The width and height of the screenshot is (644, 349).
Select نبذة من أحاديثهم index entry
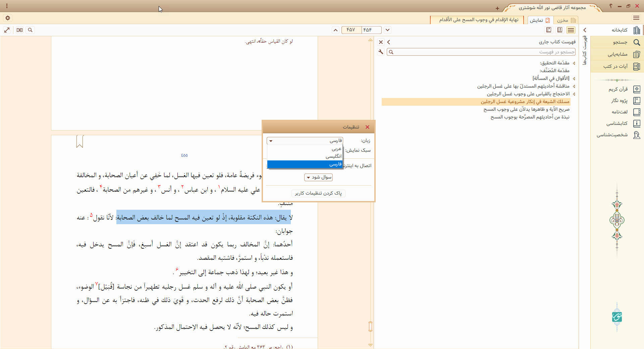point(530,117)
